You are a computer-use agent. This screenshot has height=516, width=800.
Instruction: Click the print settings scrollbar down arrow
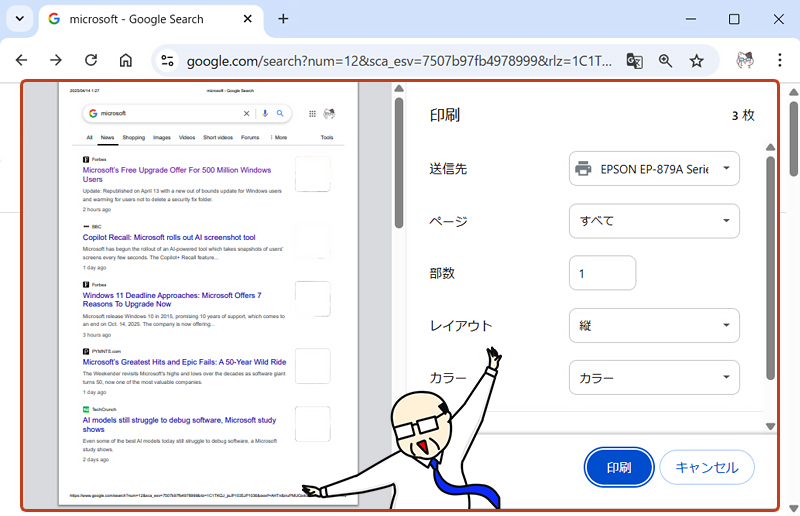(770, 426)
